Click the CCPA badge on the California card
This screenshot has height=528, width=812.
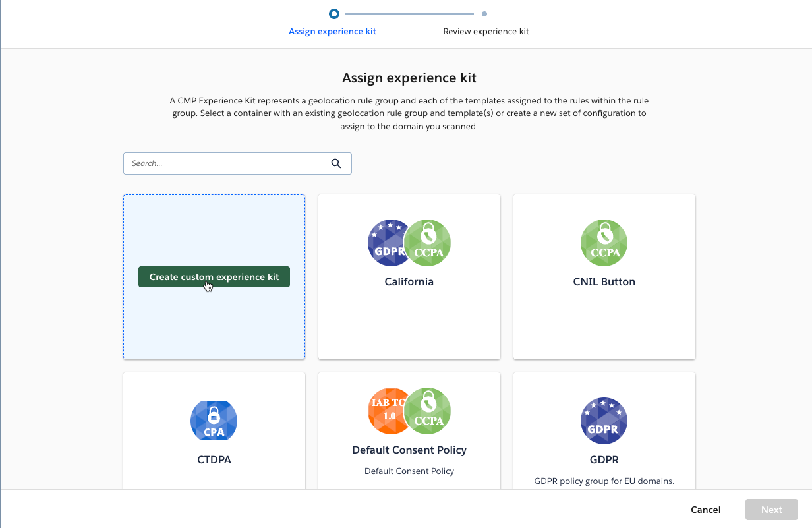tap(427, 243)
